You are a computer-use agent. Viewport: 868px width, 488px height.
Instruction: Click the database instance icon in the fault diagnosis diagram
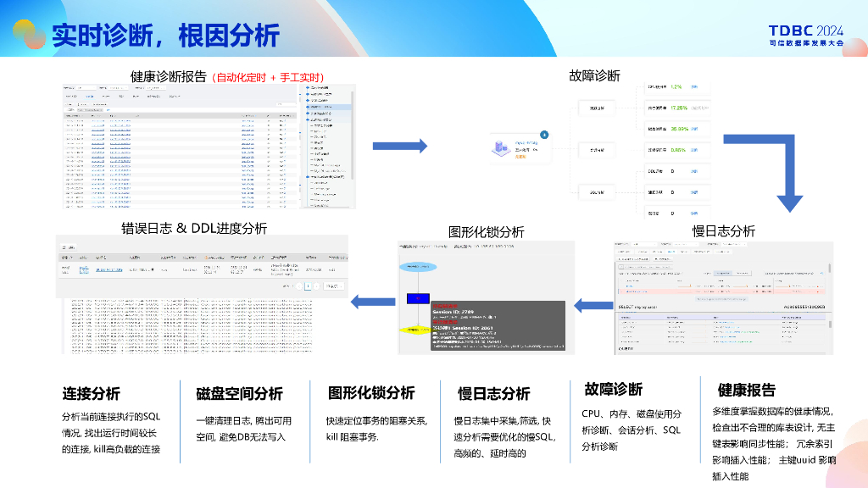500,147
